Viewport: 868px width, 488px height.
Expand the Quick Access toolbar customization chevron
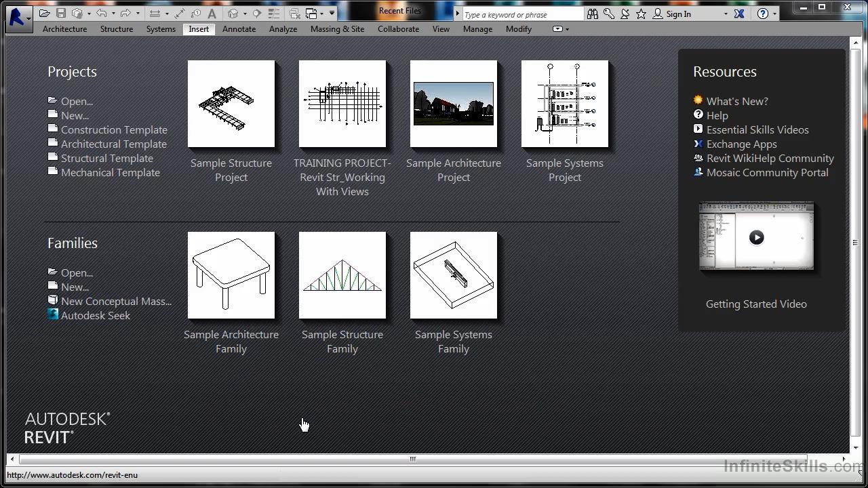coord(330,14)
